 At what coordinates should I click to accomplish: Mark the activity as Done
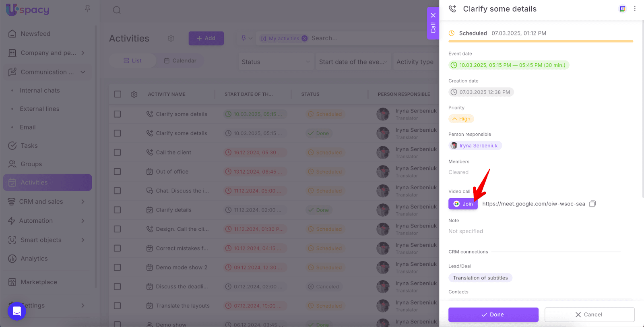pyautogui.click(x=493, y=315)
